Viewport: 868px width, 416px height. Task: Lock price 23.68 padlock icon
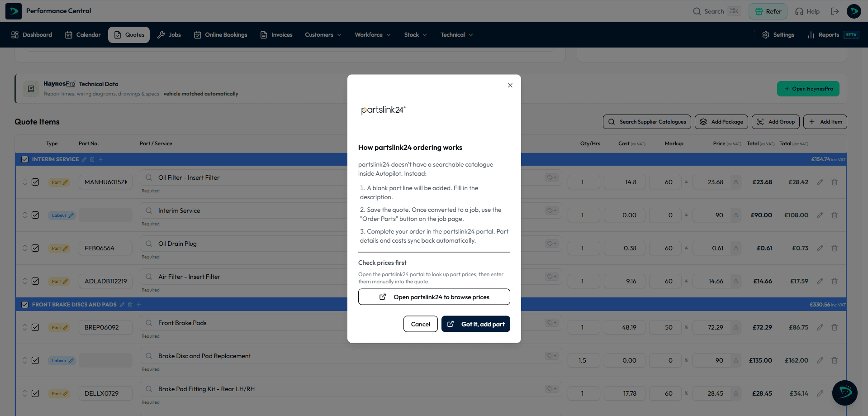coord(736,182)
